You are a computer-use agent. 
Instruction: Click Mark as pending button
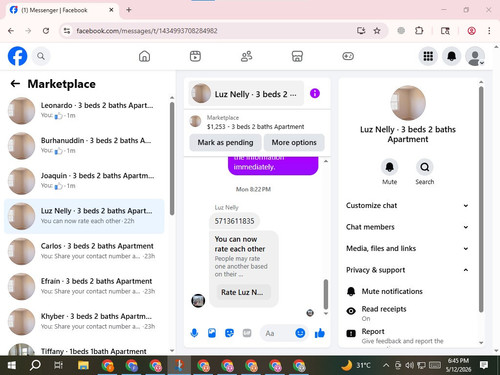pyautogui.click(x=225, y=142)
